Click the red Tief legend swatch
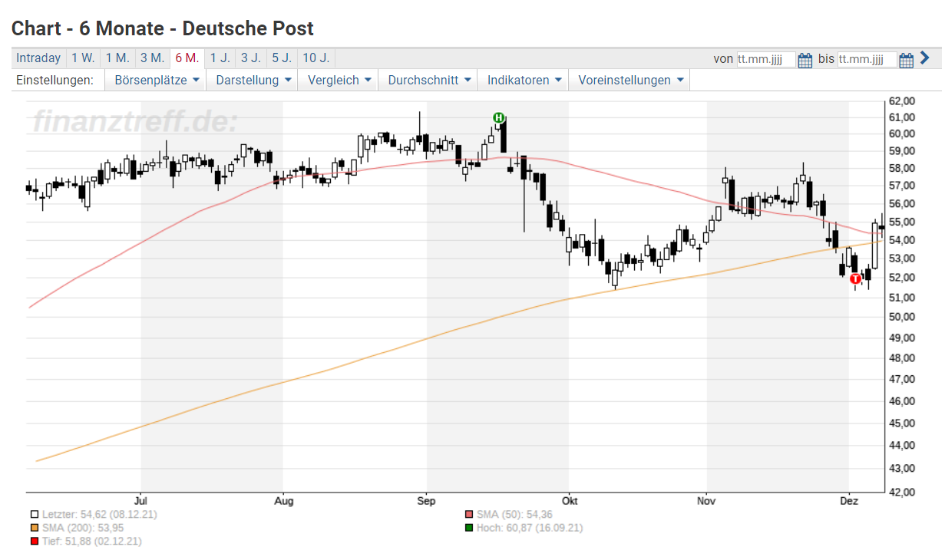The image size is (945, 560). point(35,542)
